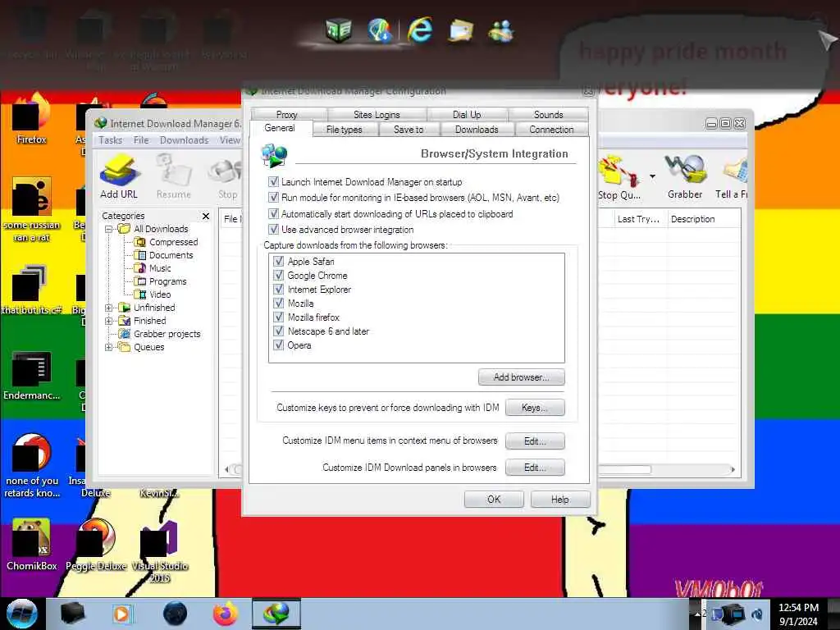Click the media player taskbar icon
Screen dimensions: 840x630
pyautogui.click(x=121, y=614)
